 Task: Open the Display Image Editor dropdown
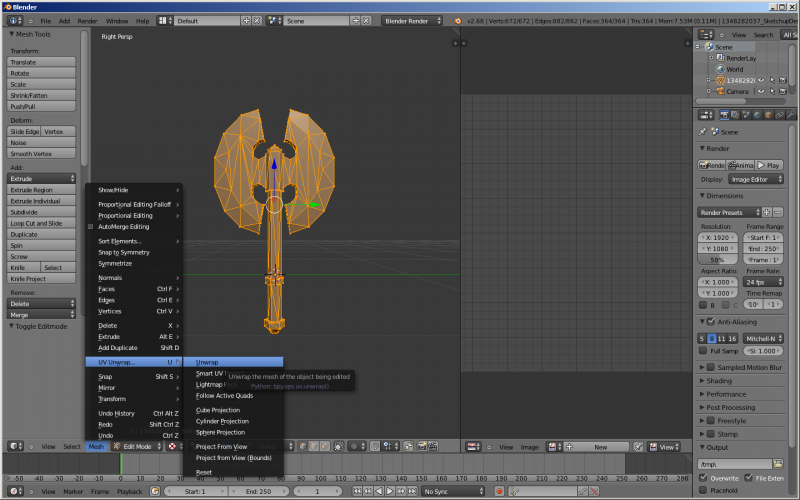pyautogui.click(x=754, y=179)
